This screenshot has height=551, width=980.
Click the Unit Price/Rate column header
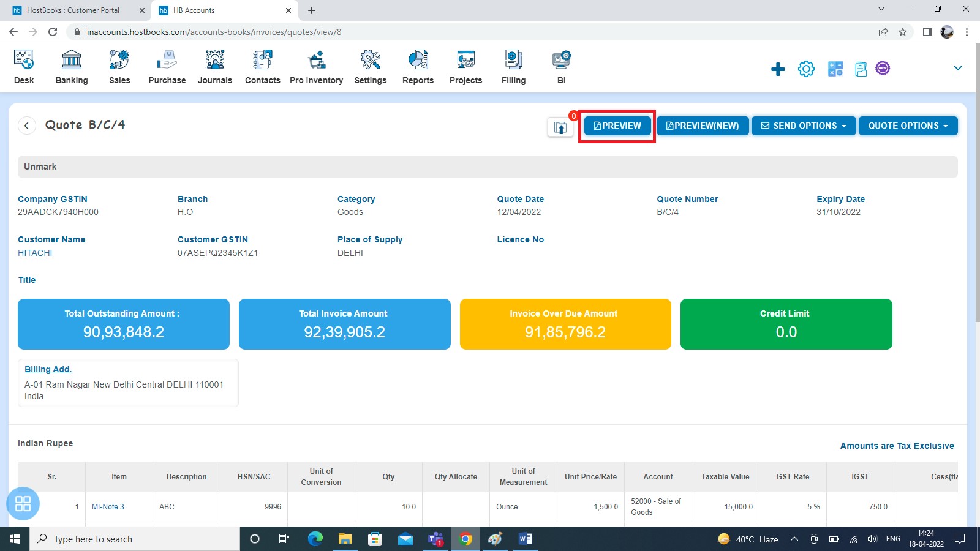590,477
